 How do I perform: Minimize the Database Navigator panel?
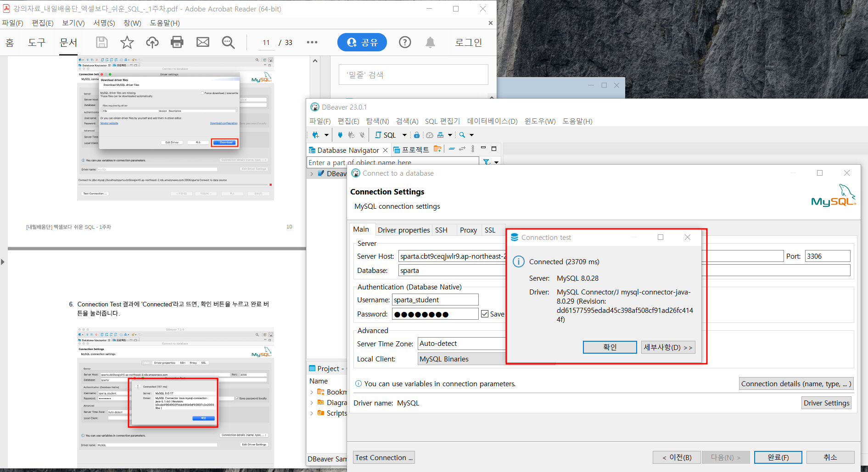tap(483, 148)
